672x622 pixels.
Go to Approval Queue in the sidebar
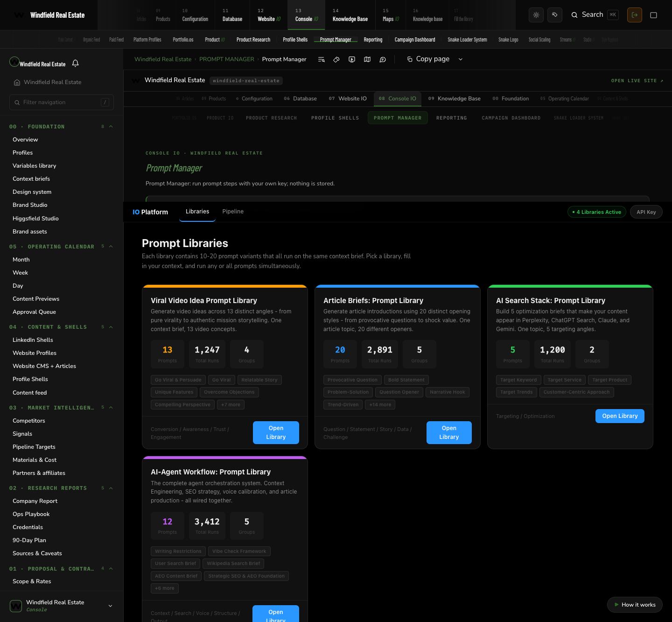34,312
